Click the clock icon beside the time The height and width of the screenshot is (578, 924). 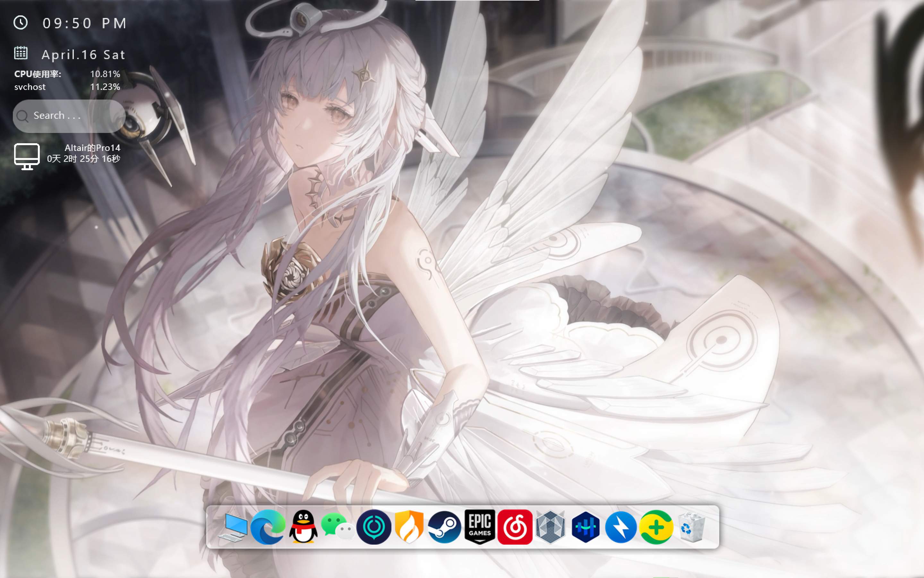coord(21,22)
